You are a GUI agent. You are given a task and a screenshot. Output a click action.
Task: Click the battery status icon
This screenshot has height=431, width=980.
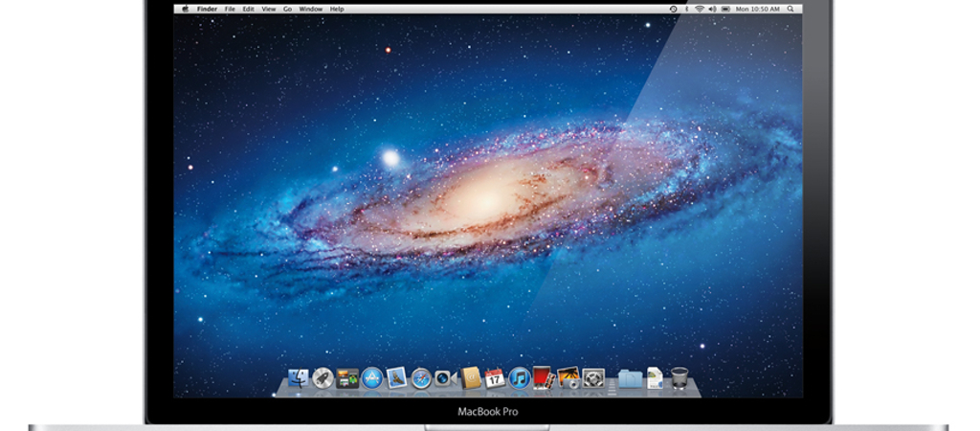click(x=725, y=9)
